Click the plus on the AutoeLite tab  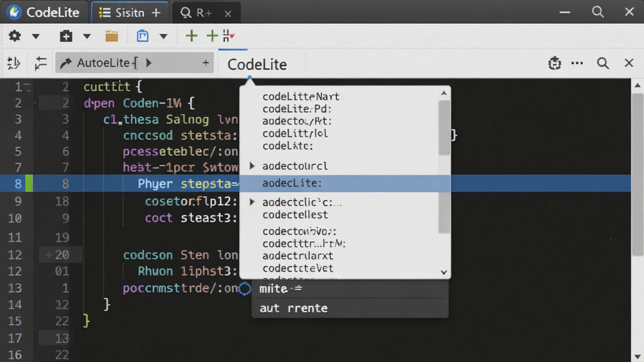(206, 63)
